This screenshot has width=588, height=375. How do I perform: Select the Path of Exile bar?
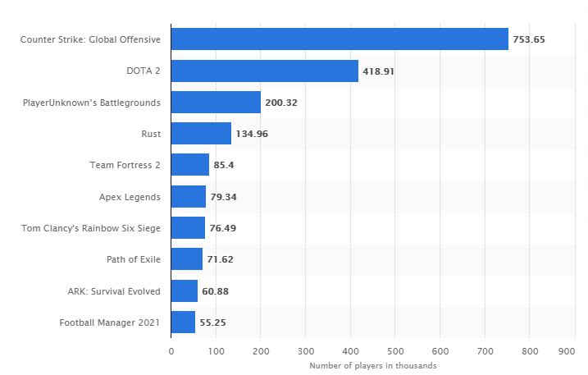[x=187, y=258]
